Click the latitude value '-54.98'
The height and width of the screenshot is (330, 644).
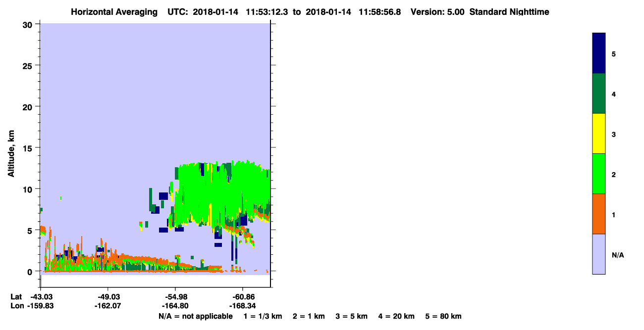[x=175, y=297]
